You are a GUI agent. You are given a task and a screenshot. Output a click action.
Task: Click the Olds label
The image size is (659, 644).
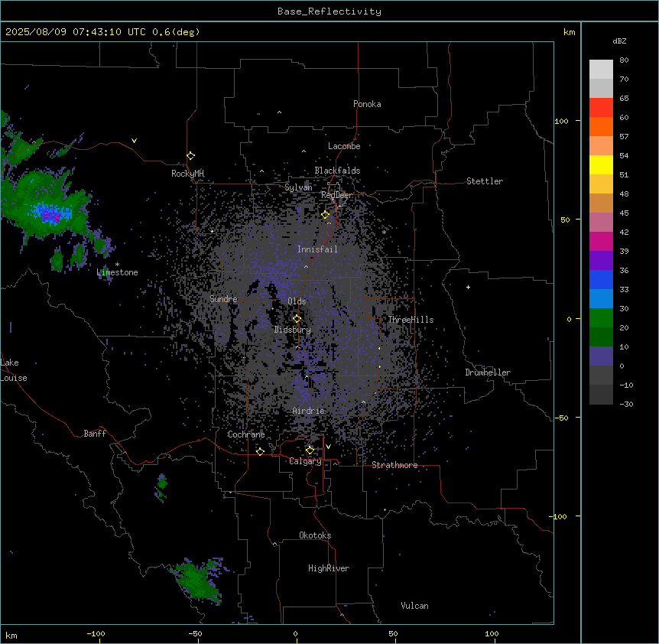click(297, 301)
